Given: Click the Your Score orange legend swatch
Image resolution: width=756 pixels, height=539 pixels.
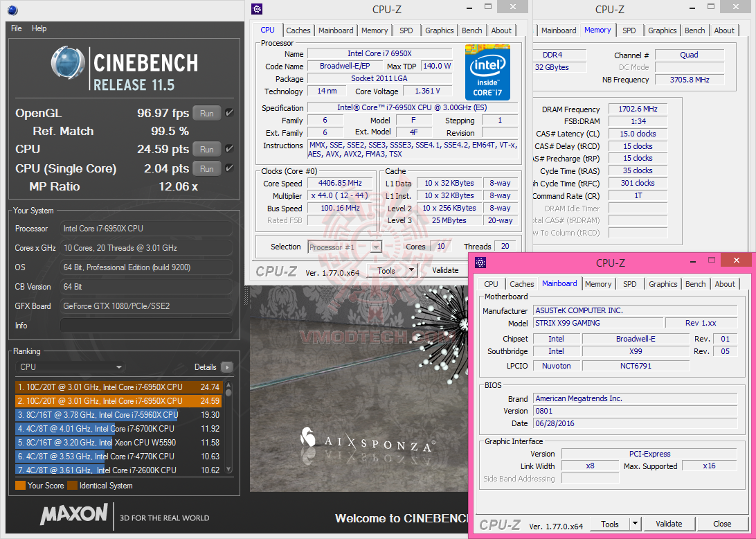Looking at the screenshot, I should pos(20,486).
